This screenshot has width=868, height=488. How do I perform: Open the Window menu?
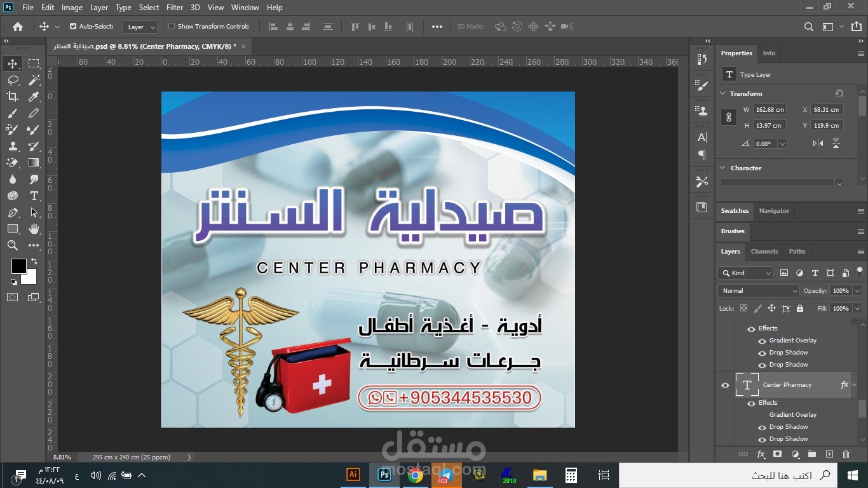point(245,8)
